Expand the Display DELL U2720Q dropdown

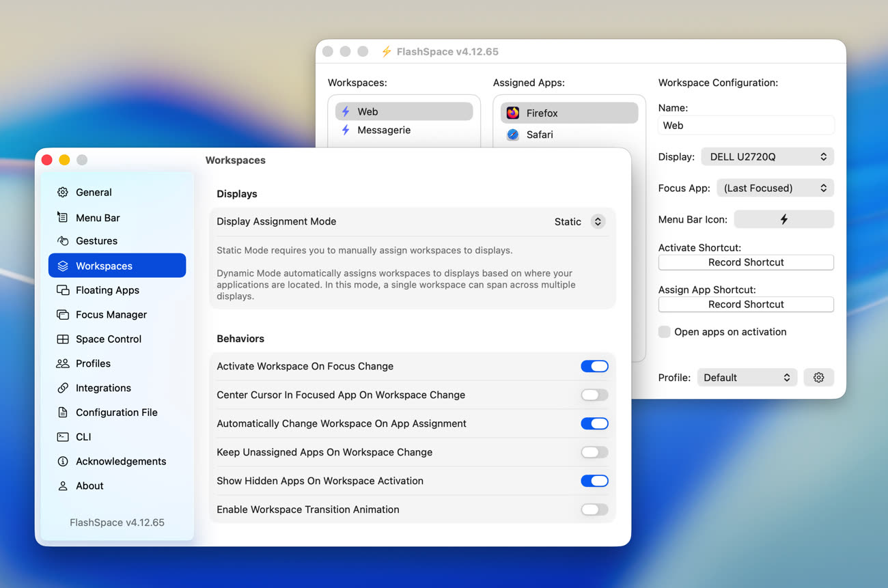tap(767, 157)
